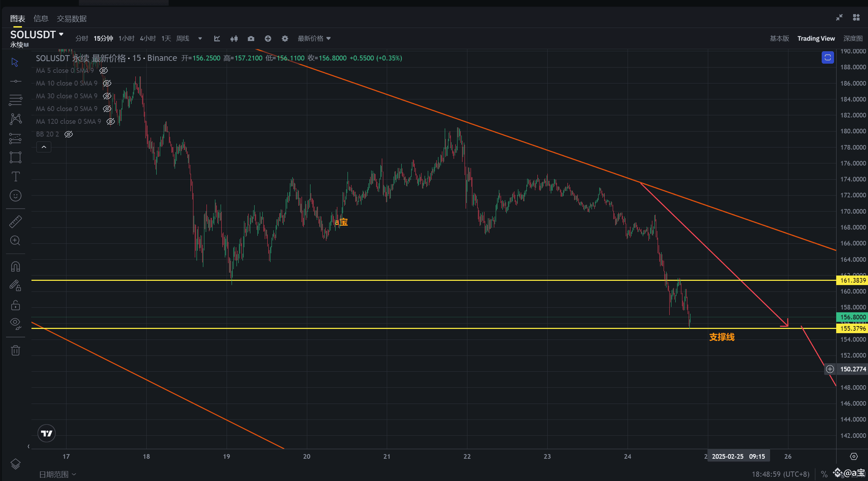The height and width of the screenshot is (481, 868).
Task: Switch to the 图表 tab
Action: [18, 19]
